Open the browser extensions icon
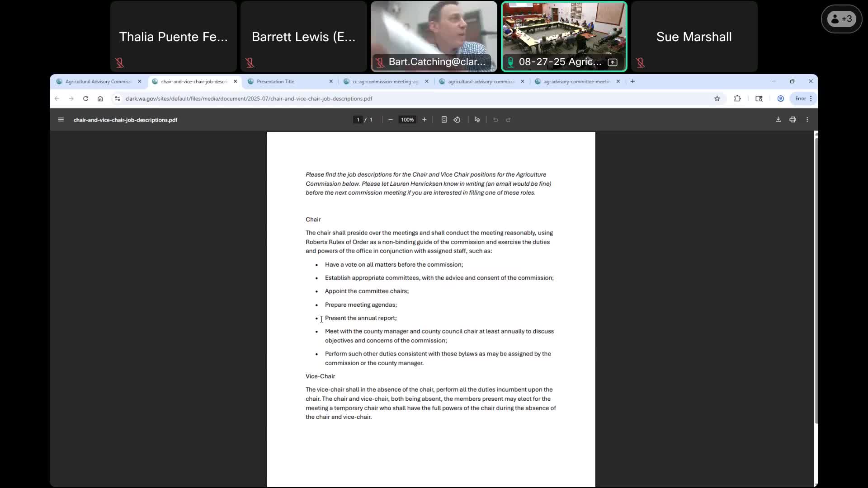This screenshot has width=868, height=488. pyautogui.click(x=737, y=99)
